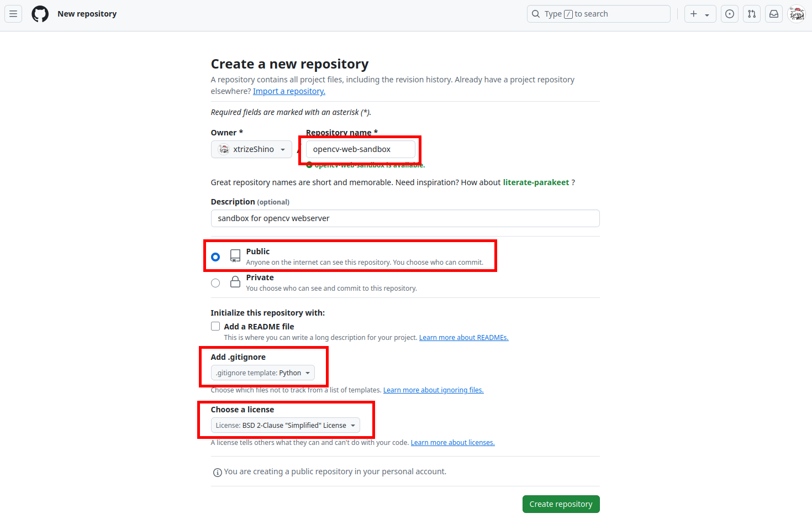The image size is (812, 524).
Task: Click the GitHub logo to go home
Action: tap(39, 13)
